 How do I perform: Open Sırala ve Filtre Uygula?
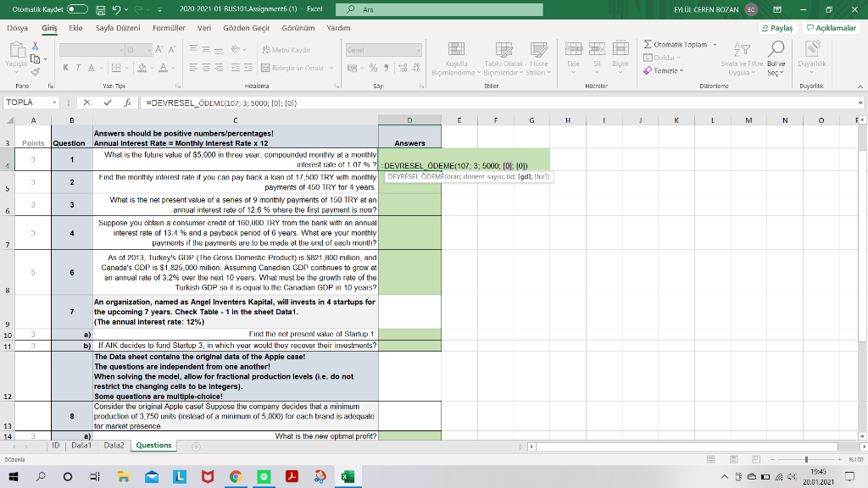(x=742, y=58)
